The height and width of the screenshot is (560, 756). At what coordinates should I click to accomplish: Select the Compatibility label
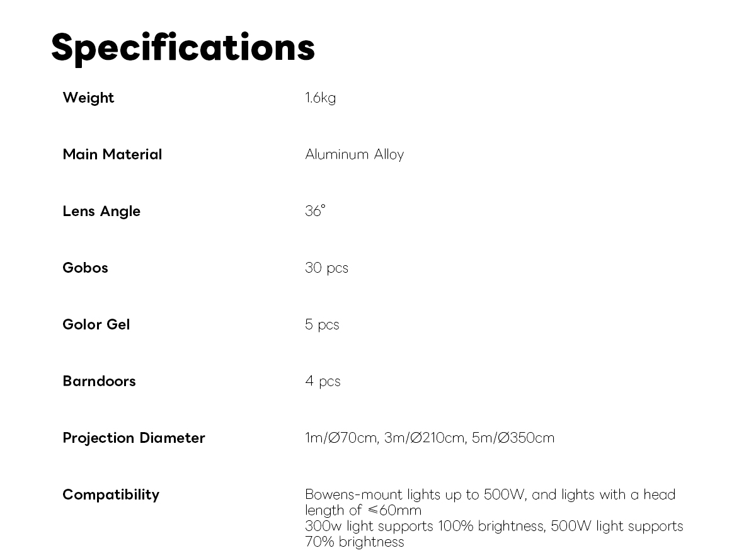pos(111,494)
